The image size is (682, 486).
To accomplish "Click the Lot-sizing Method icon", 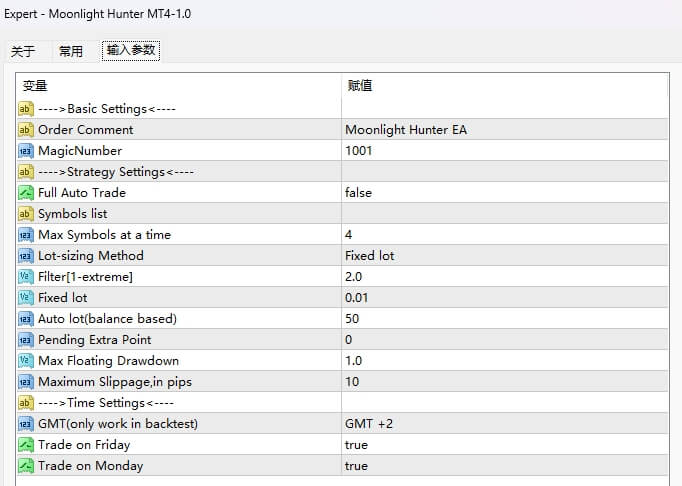I will point(26,256).
